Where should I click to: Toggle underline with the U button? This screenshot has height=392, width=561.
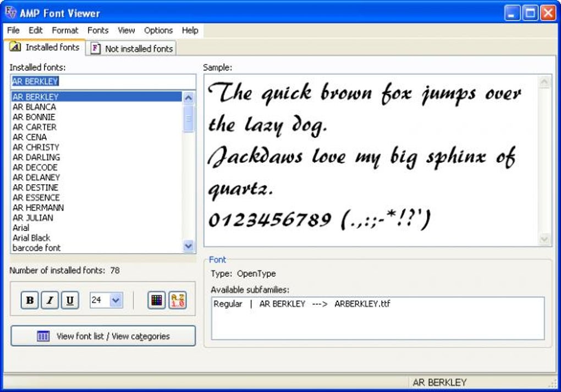click(70, 300)
